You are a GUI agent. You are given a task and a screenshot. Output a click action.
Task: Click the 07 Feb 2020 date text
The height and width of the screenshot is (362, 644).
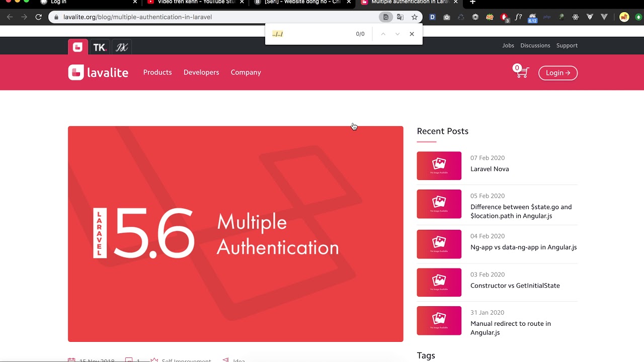point(488,158)
